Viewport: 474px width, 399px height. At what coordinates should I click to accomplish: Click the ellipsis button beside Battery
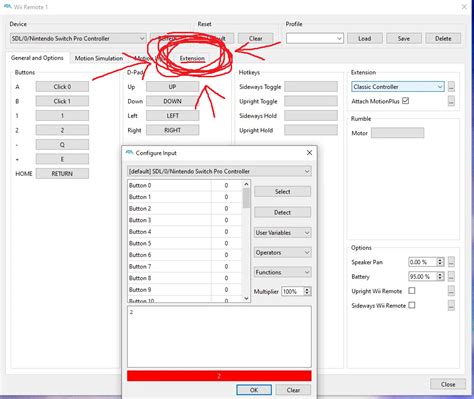click(x=451, y=277)
